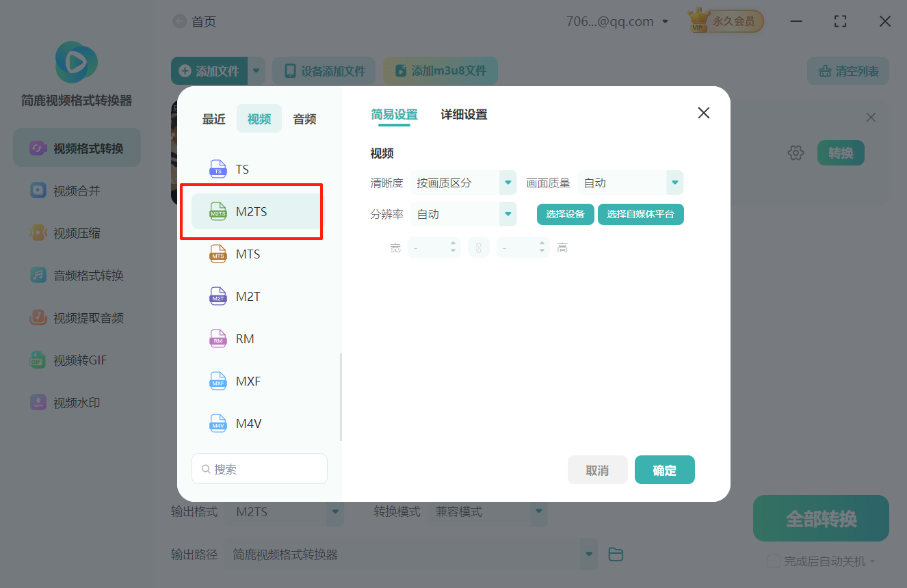
Task: Choose the MXF format icon
Action: 218,381
